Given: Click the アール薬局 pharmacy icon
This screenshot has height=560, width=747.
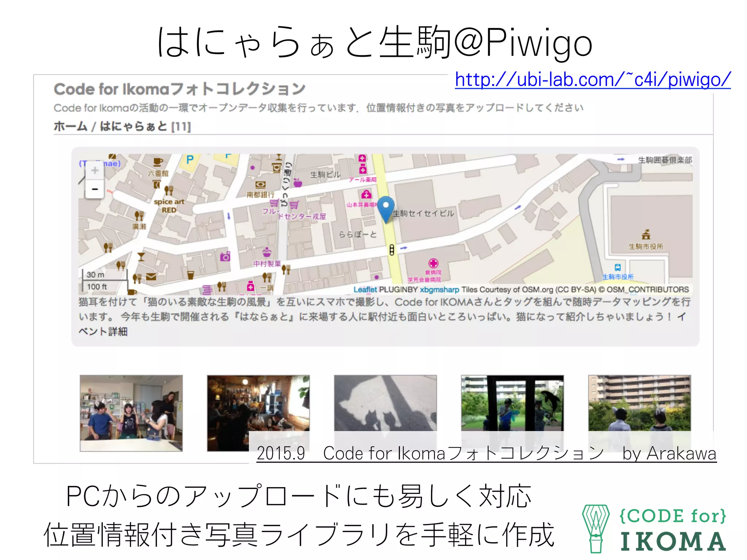Looking at the screenshot, I should [x=362, y=170].
